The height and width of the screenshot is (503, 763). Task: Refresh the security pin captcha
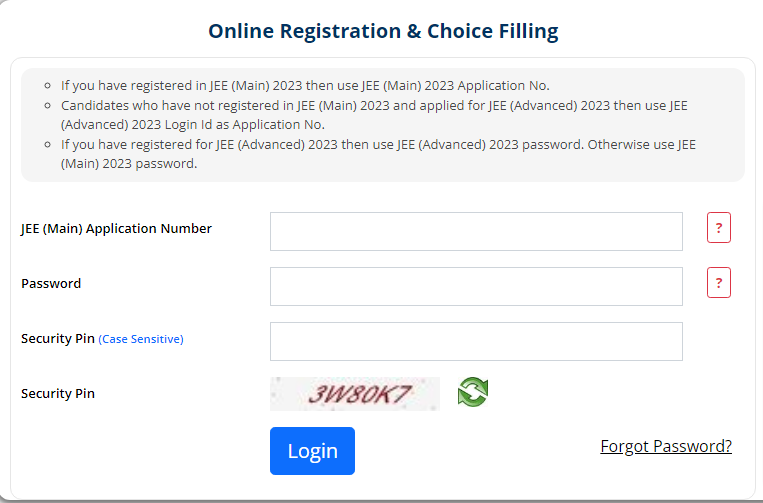(x=472, y=392)
